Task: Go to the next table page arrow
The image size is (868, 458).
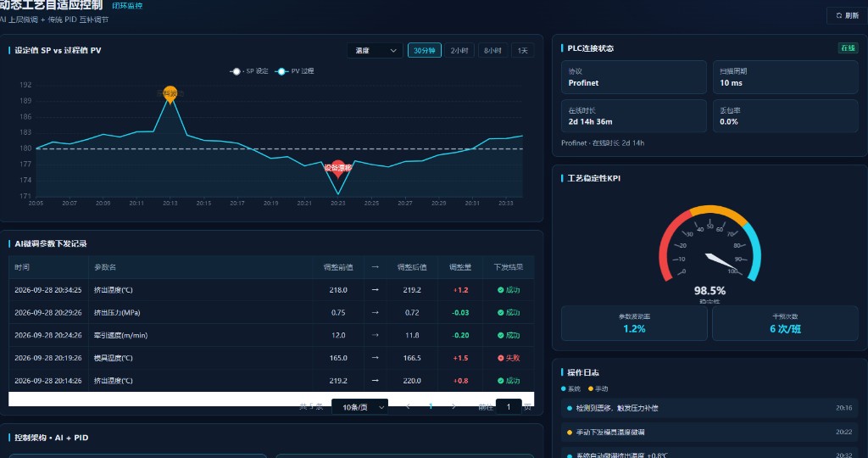Action: [453, 407]
